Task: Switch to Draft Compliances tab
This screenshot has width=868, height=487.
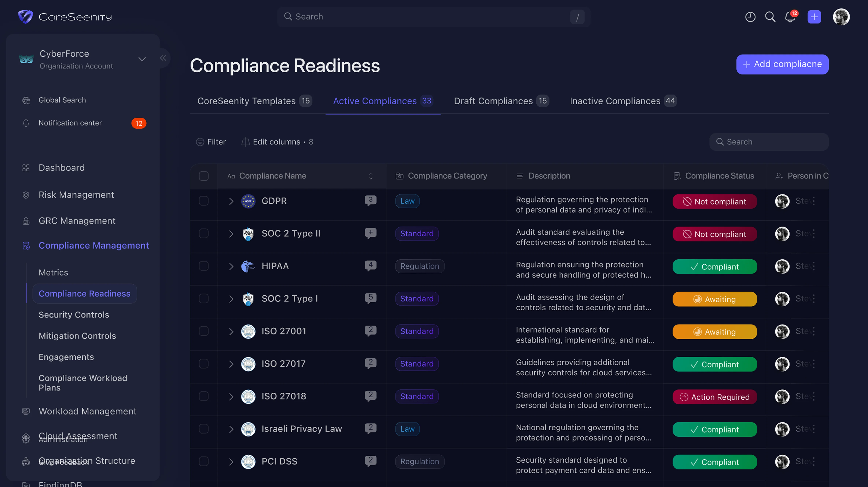Action: coord(501,101)
